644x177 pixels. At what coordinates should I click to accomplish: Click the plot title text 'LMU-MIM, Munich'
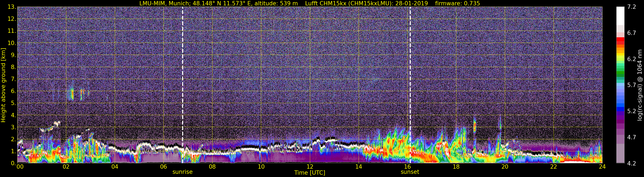164,3
